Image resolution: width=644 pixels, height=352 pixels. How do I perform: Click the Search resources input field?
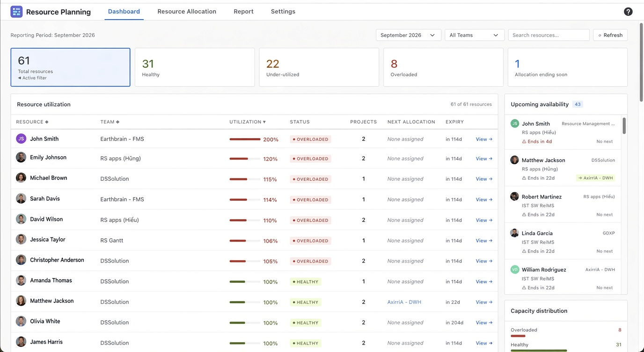tap(549, 35)
